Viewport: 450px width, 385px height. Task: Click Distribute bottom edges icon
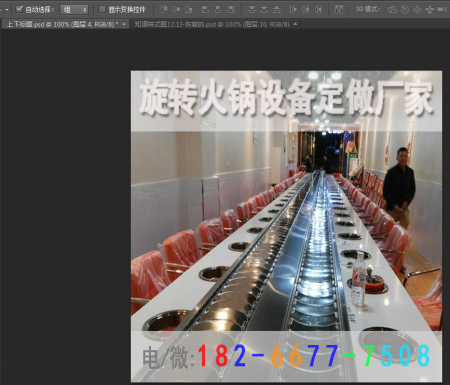[277, 9]
